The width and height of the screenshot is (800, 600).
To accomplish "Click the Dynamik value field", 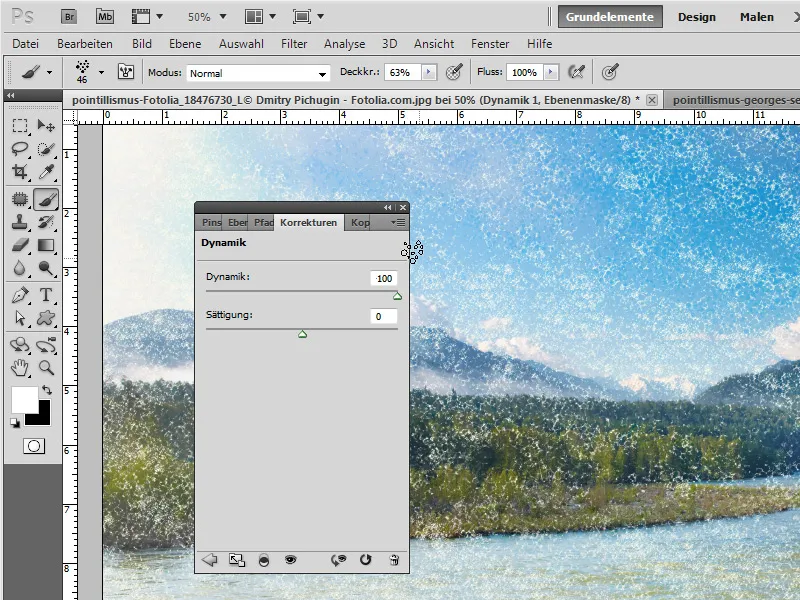I will point(384,279).
